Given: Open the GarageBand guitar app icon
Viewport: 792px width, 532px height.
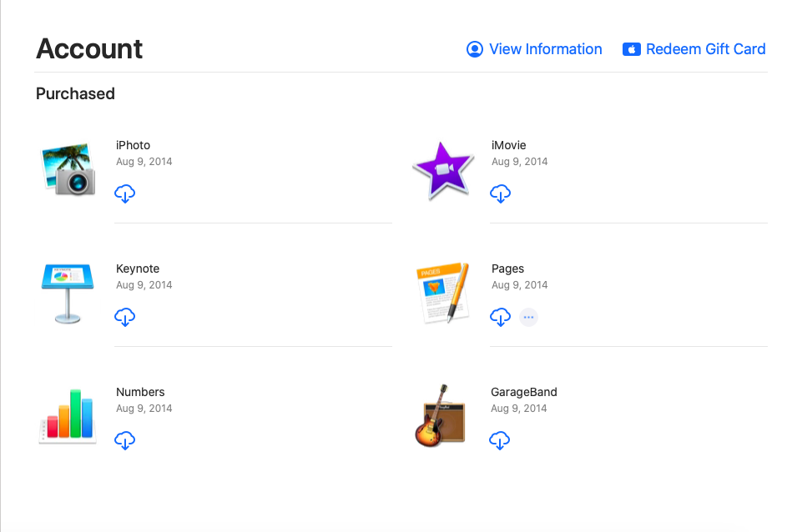Looking at the screenshot, I should (x=441, y=416).
